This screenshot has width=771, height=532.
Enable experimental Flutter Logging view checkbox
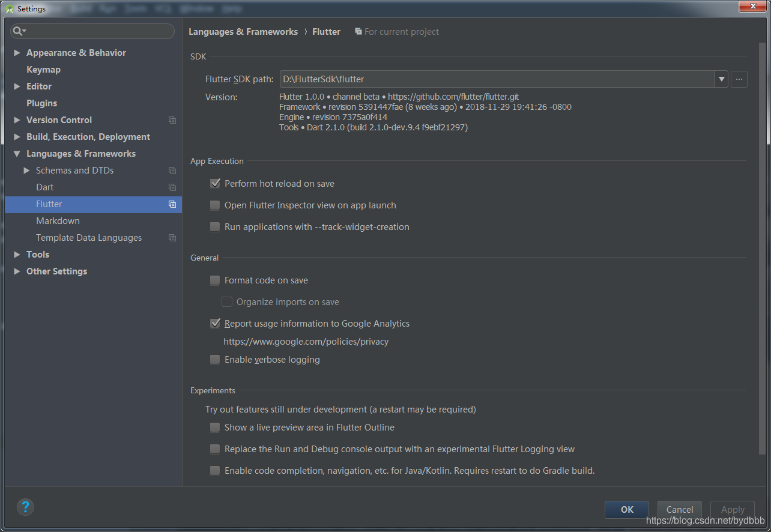[x=215, y=449]
